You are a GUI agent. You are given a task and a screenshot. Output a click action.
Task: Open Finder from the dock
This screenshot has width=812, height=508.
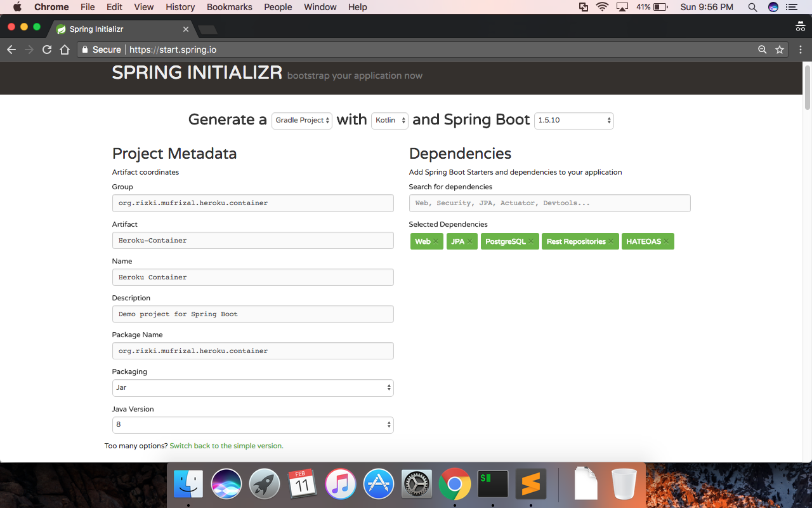click(188, 485)
